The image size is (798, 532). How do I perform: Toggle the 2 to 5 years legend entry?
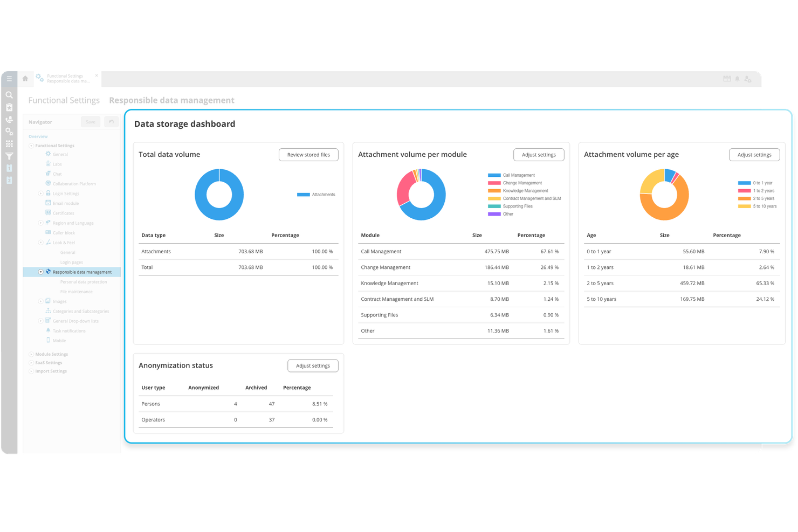coord(763,198)
